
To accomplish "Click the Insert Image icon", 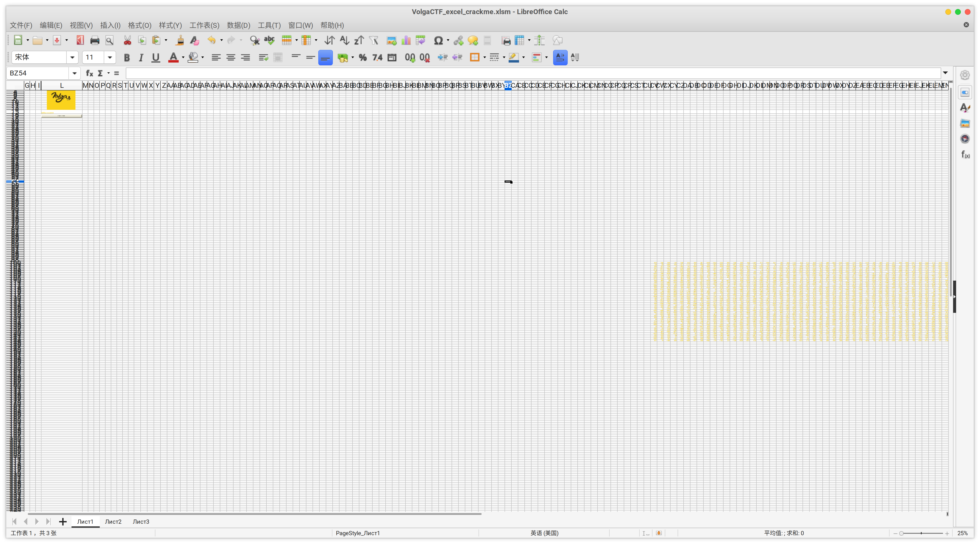I will click(392, 41).
